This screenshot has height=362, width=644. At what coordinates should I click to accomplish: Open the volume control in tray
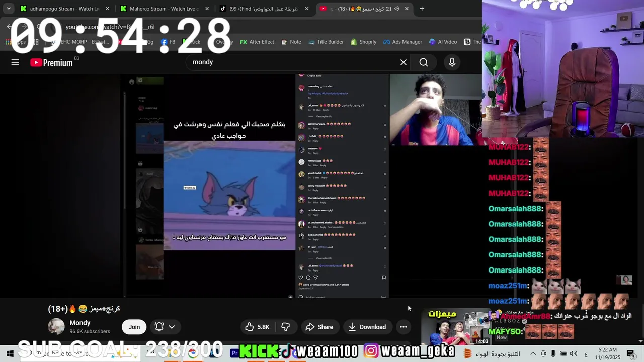click(575, 354)
